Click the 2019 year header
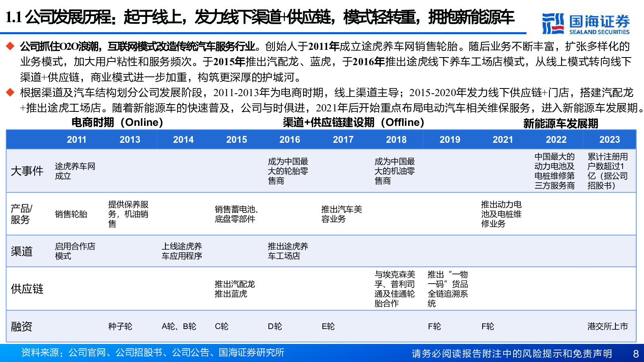 [x=450, y=140]
